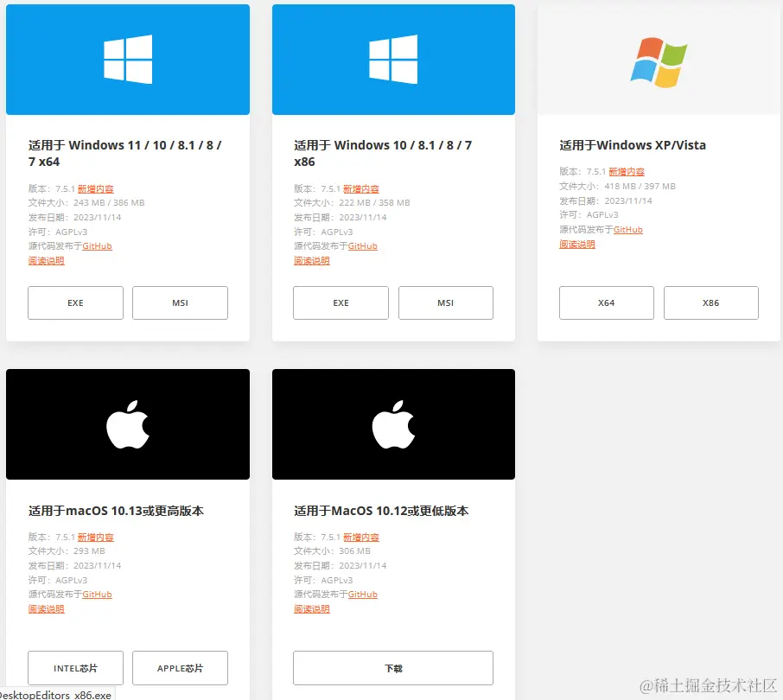Follow GitHub link on Windows XP/Vista card
The height and width of the screenshot is (700, 783).
point(627,230)
